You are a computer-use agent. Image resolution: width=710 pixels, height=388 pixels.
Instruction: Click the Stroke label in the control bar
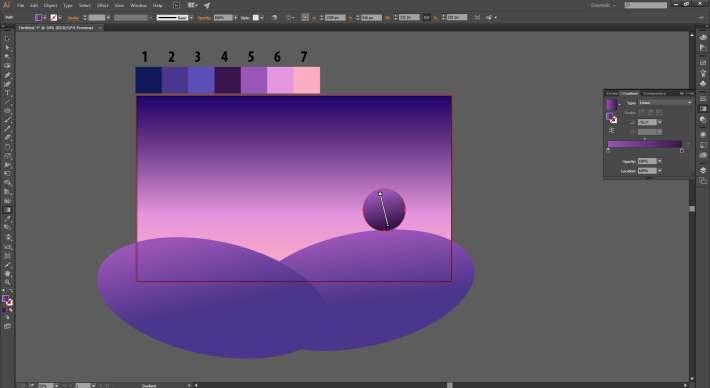point(73,18)
